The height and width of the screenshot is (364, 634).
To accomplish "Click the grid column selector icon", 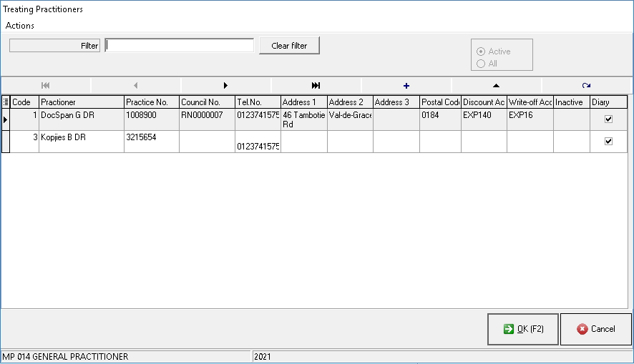I will (6, 102).
